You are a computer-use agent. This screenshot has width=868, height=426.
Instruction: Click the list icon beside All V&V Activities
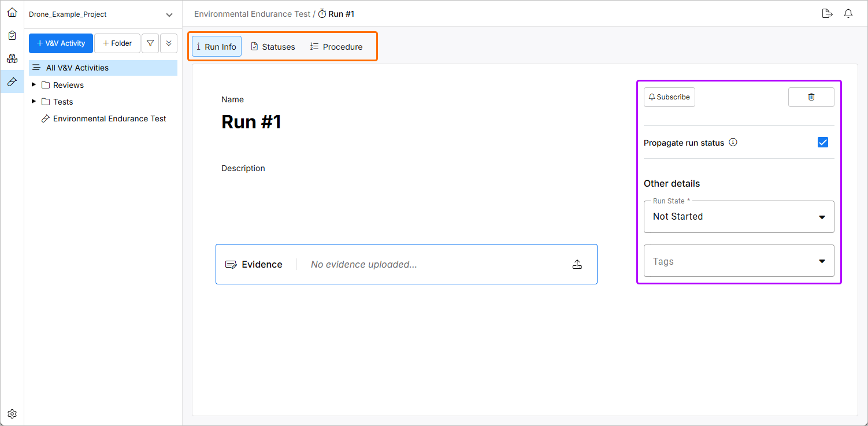(x=36, y=68)
